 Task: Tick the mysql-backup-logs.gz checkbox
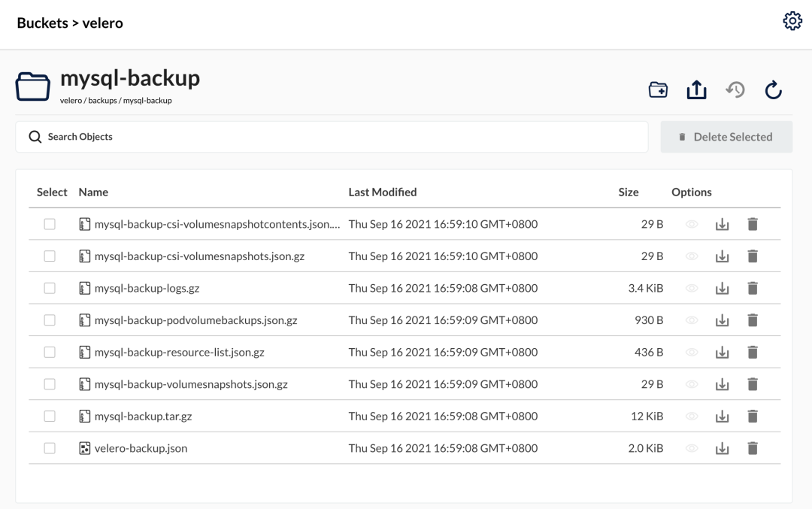pyautogui.click(x=50, y=289)
